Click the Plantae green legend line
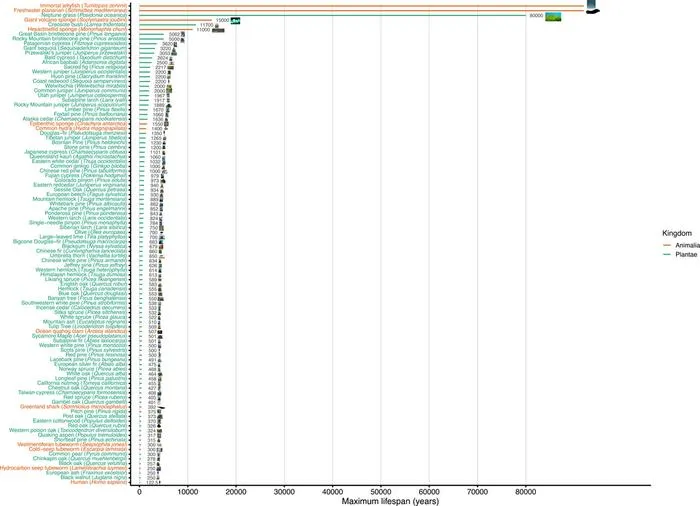Screen dimensions: 700x506 668,255
